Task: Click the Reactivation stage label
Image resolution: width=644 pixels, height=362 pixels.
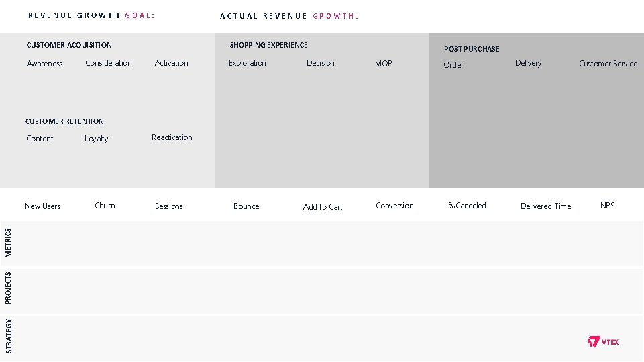Action: click(x=172, y=137)
